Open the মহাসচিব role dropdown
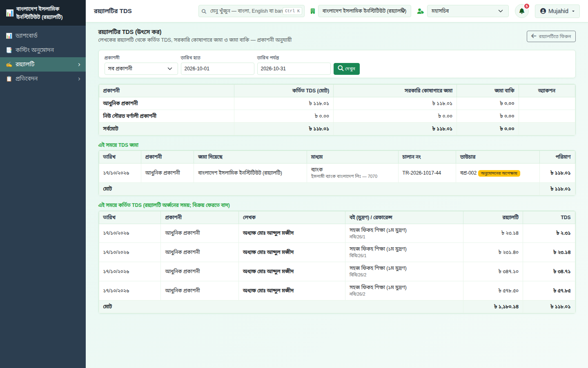The height and width of the screenshot is (368, 588). [468, 11]
